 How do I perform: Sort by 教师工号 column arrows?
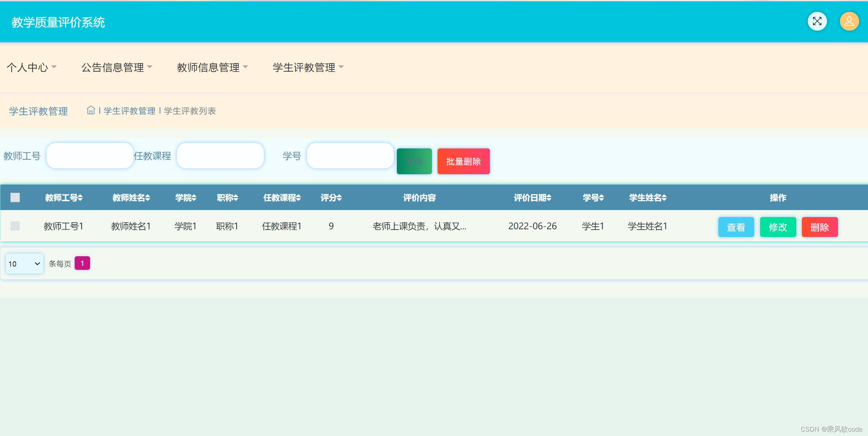(80, 198)
